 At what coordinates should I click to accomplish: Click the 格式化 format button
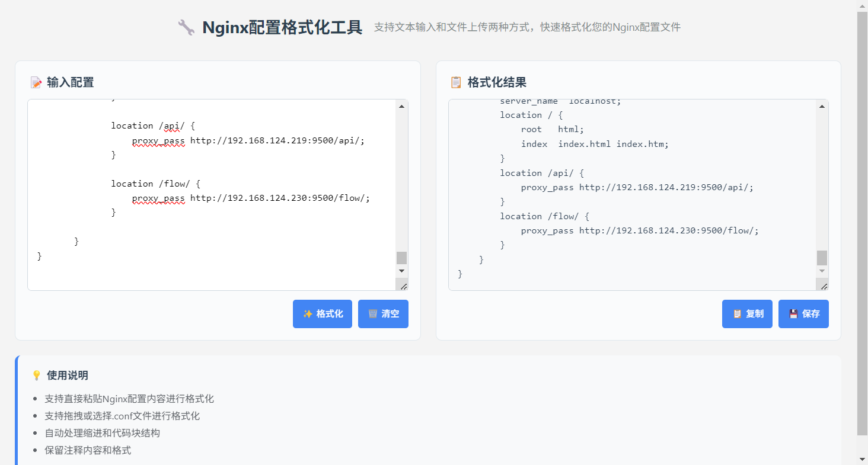pos(323,314)
